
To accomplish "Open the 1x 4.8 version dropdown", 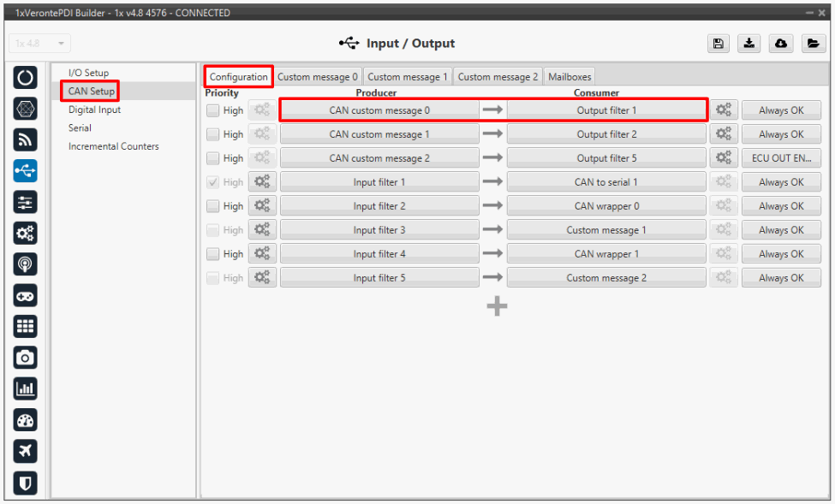I will (39, 44).
